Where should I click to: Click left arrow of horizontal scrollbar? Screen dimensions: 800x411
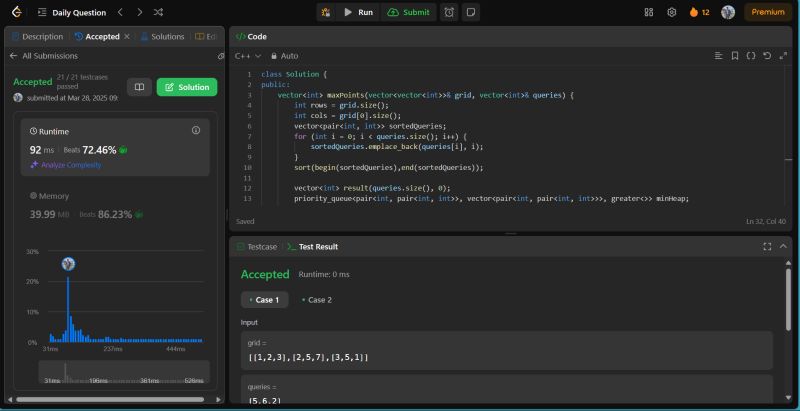point(10,400)
